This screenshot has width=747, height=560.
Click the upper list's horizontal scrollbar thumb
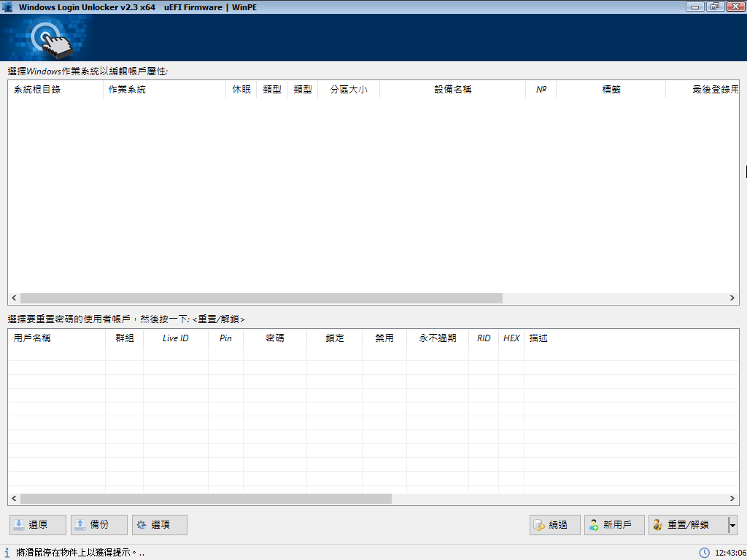(x=261, y=298)
